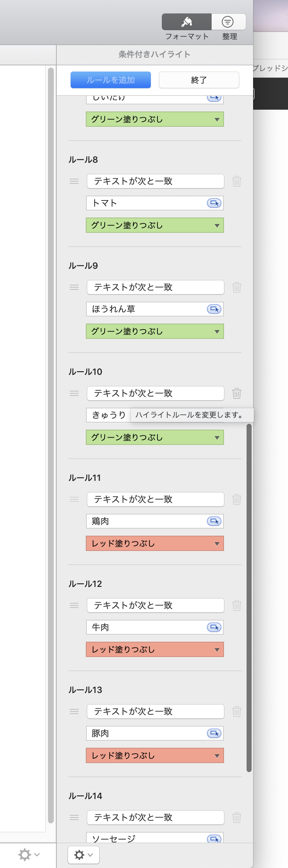The height and width of the screenshot is (868, 288).
Task: Open the レッド塗りつぶし fill style of ルール13
Action: 155,755
